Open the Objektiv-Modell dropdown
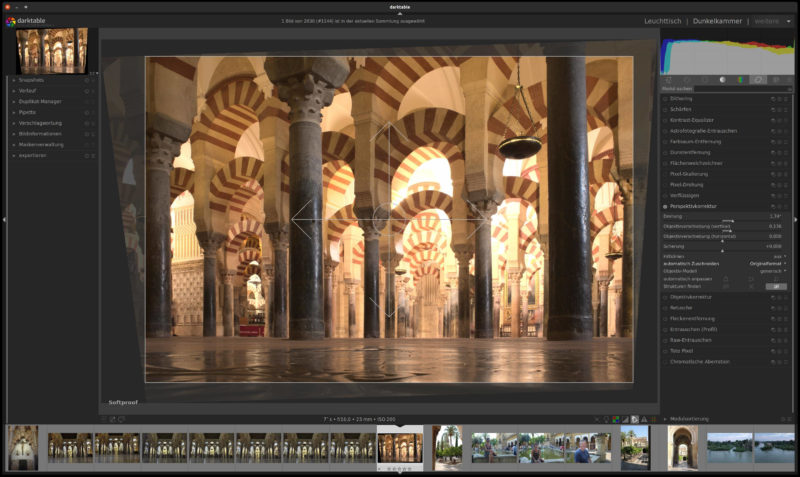The width and height of the screenshot is (800, 477). tap(724, 271)
